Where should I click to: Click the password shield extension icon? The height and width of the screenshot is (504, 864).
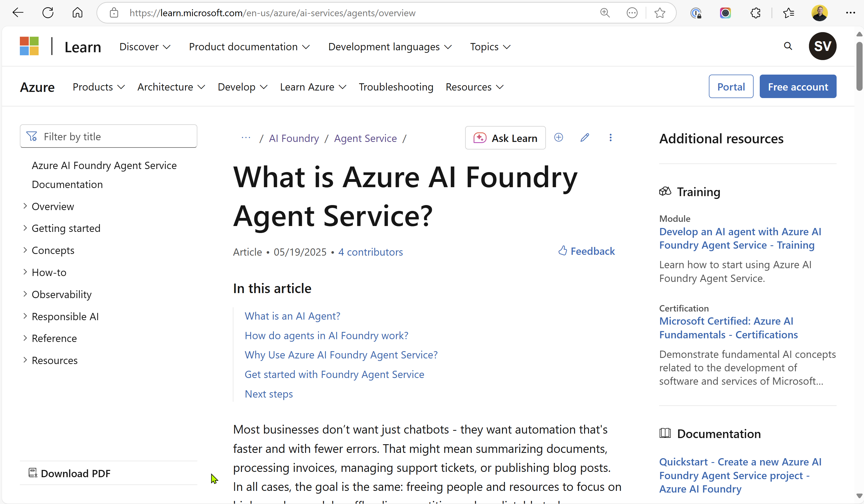click(x=696, y=13)
